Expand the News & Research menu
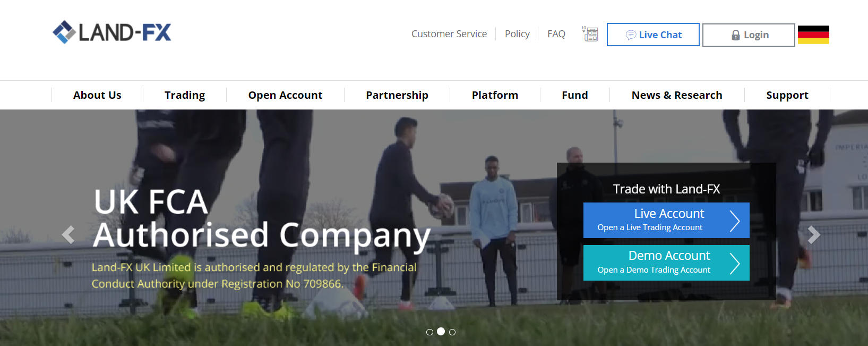Viewport: 868px width, 346px height. [677, 95]
